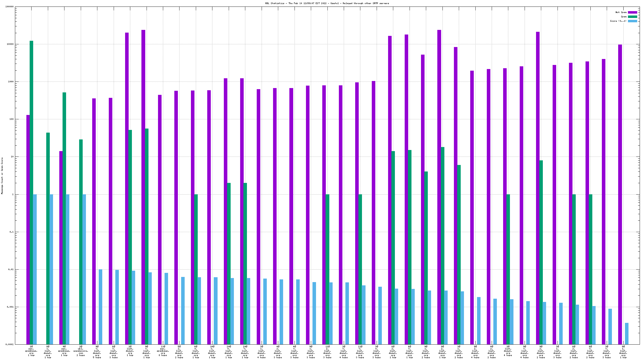Click the 14@ 3.list.dnswl.org 1 hop label

[x=212, y=352]
